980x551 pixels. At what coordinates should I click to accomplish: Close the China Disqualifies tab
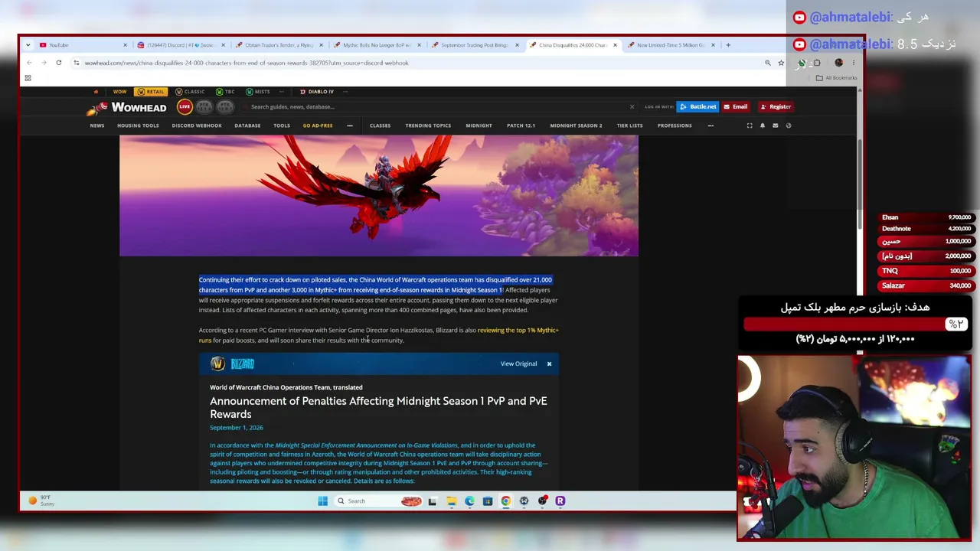tap(615, 45)
